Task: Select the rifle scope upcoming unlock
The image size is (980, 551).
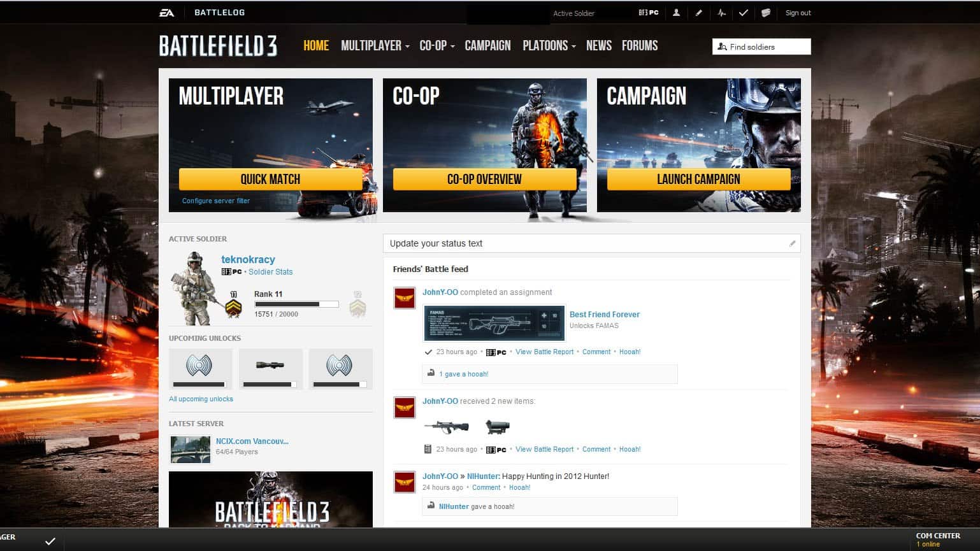Action: coord(270,365)
